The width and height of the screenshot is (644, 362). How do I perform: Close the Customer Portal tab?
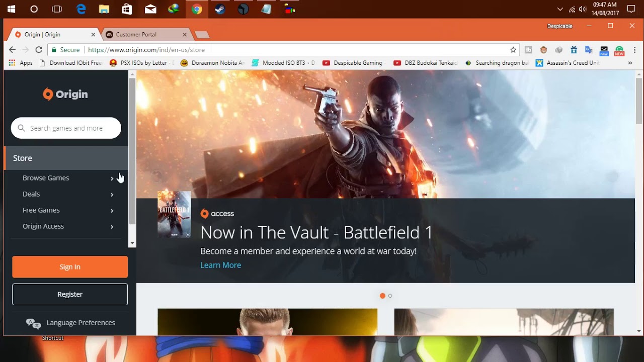pyautogui.click(x=184, y=35)
